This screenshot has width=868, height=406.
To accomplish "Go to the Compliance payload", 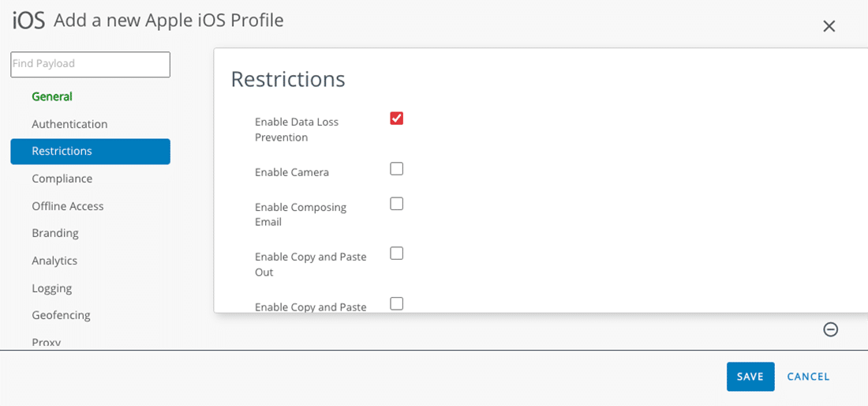I will click(x=62, y=179).
